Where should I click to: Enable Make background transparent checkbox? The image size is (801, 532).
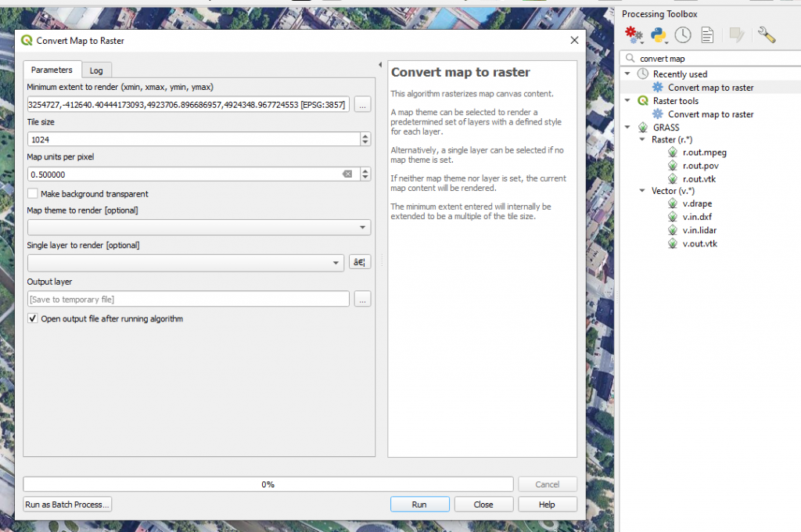tap(33, 194)
